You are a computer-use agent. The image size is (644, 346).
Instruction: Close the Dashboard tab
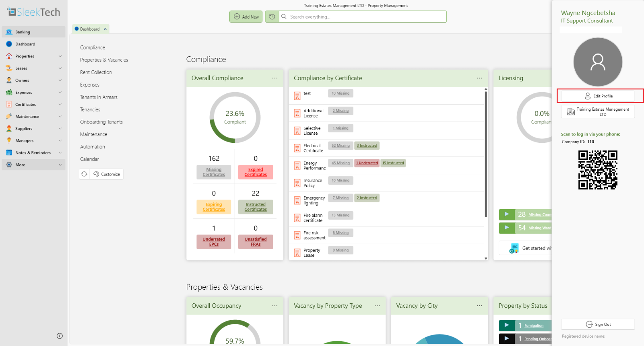click(x=105, y=29)
